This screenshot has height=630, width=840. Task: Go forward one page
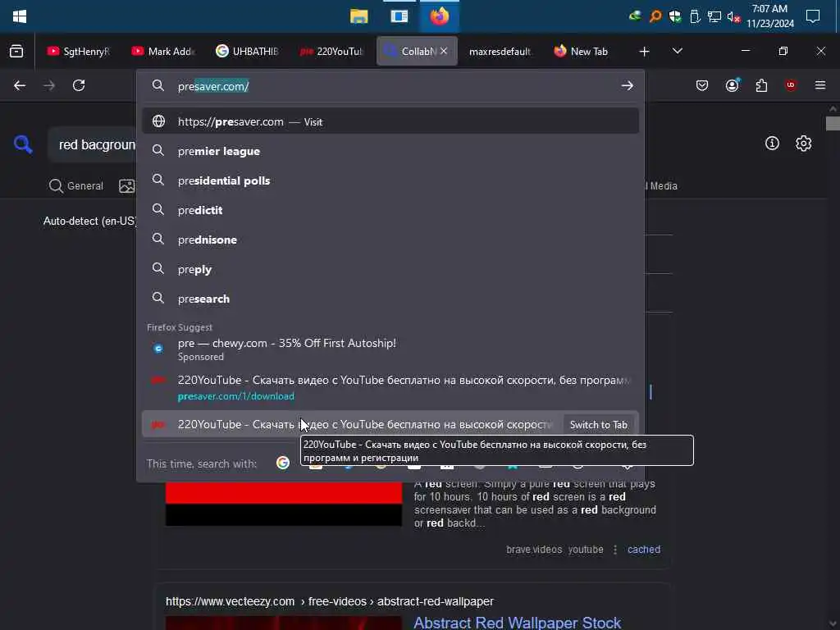click(x=49, y=85)
